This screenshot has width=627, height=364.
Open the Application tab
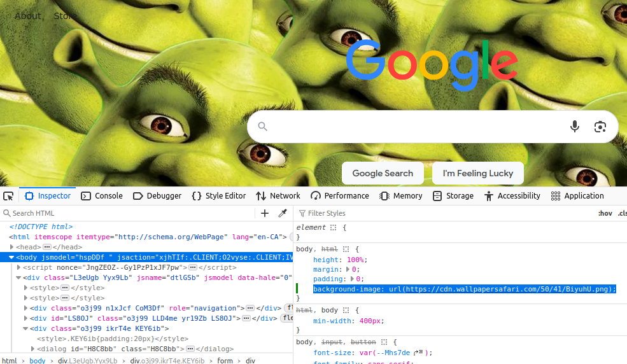(x=577, y=196)
